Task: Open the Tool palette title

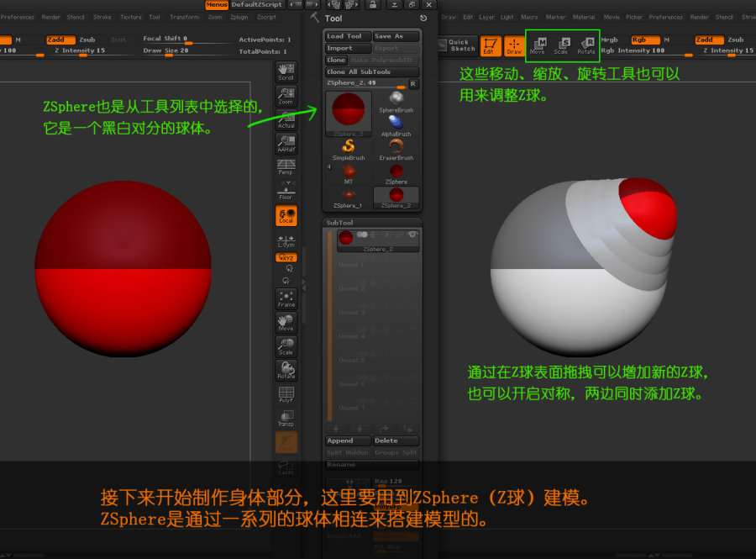Action: coord(333,18)
